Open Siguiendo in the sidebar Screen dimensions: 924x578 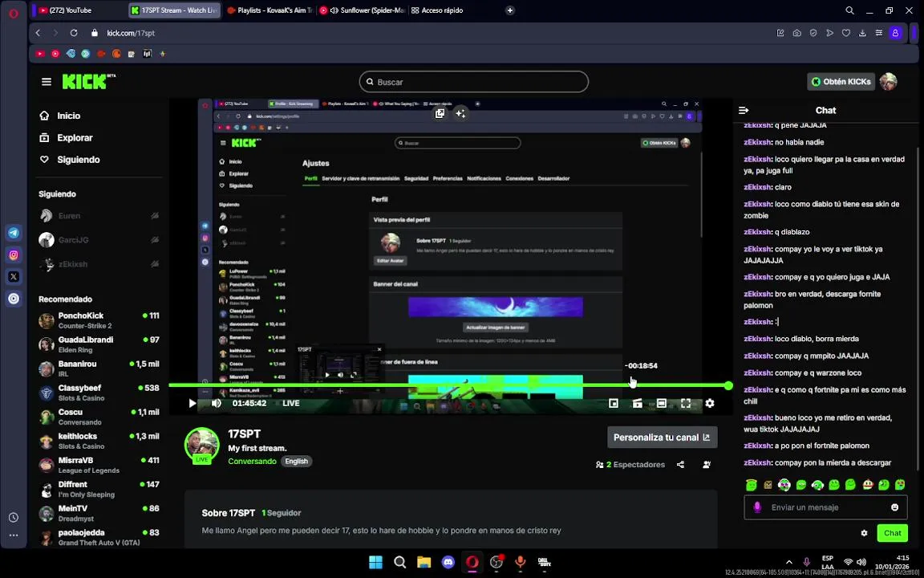pos(78,159)
